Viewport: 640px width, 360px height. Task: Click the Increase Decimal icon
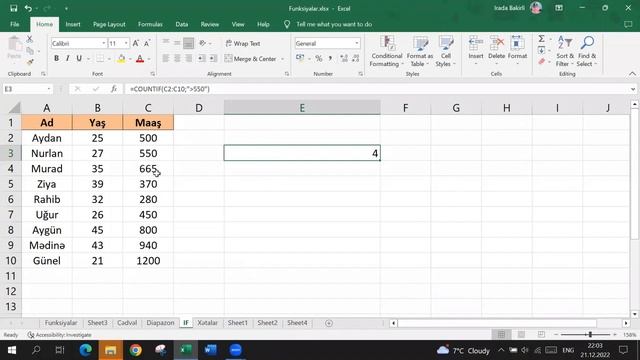(344, 59)
